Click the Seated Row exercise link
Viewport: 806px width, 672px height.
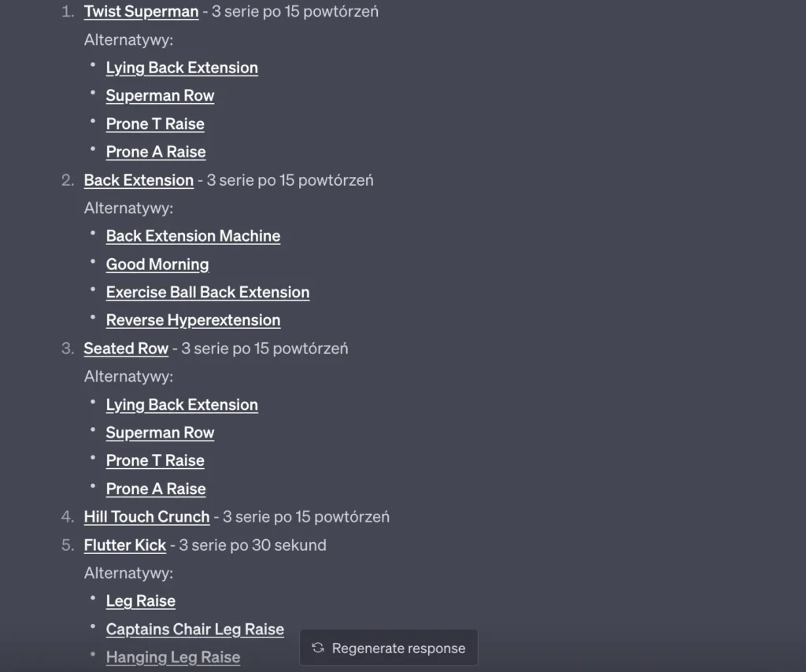pyautogui.click(x=126, y=349)
